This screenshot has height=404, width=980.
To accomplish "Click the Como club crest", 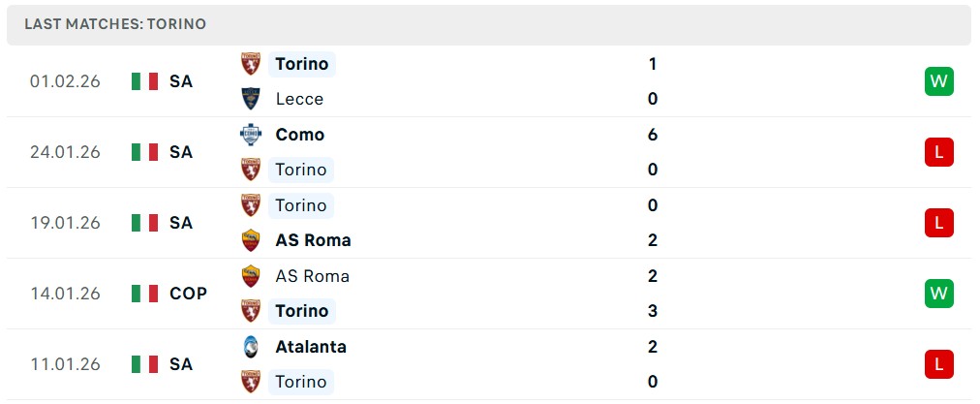I will (x=251, y=135).
